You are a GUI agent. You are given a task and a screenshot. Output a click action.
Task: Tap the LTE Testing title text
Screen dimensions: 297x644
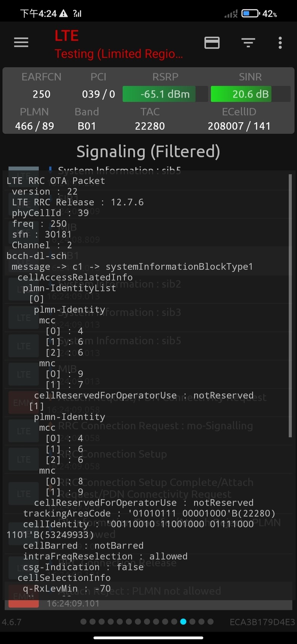(x=118, y=45)
